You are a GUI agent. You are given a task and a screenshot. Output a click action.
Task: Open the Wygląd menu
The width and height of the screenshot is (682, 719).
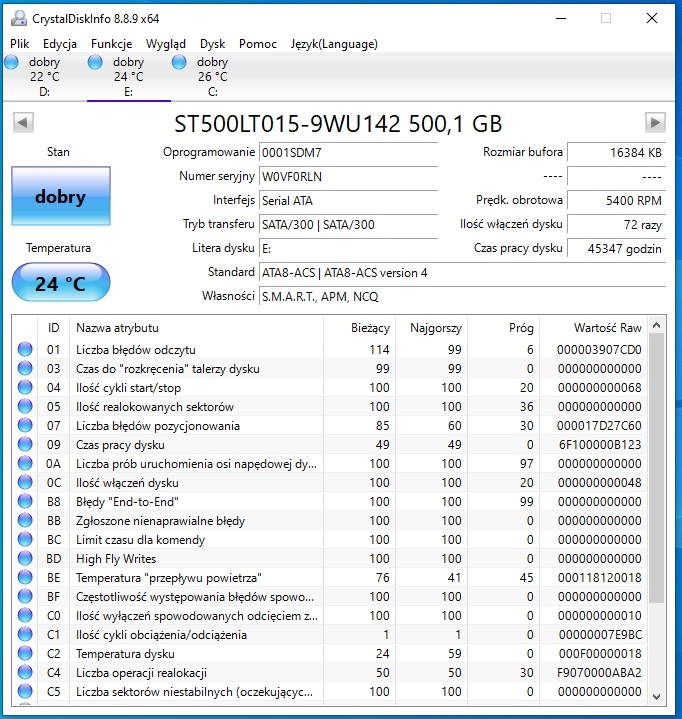coord(166,44)
